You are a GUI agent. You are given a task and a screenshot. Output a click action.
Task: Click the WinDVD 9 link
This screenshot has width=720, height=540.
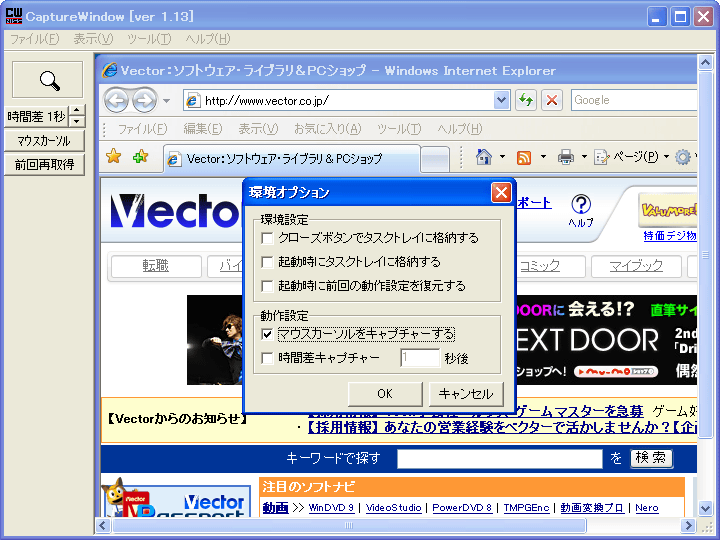(x=331, y=508)
